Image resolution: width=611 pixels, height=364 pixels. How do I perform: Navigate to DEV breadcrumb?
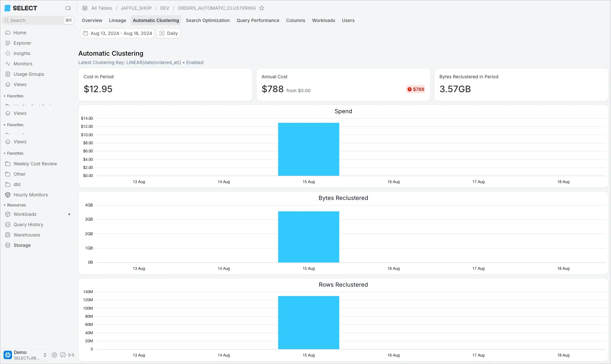click(x=164, y=8)
